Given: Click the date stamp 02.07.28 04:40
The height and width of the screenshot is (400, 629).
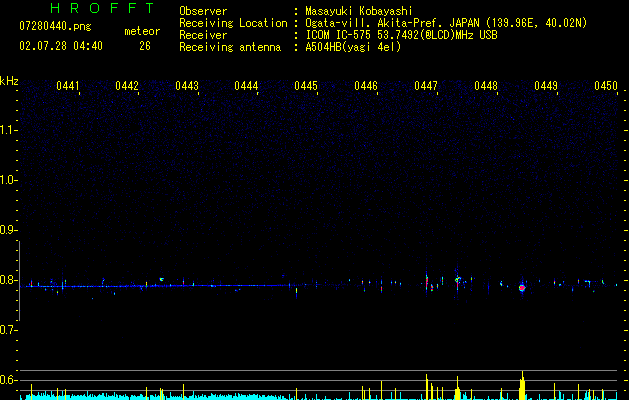Looking at the screenshot, I should click(x=61, y=46).
